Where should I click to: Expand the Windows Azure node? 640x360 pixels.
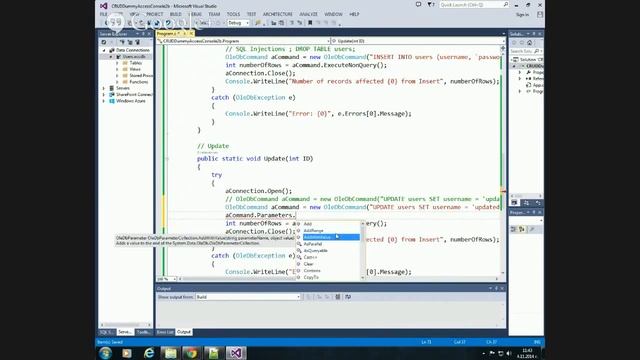(x=104, y=101)
